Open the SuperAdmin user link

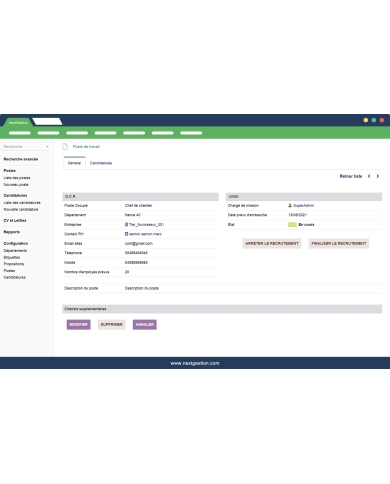(304, 205)
